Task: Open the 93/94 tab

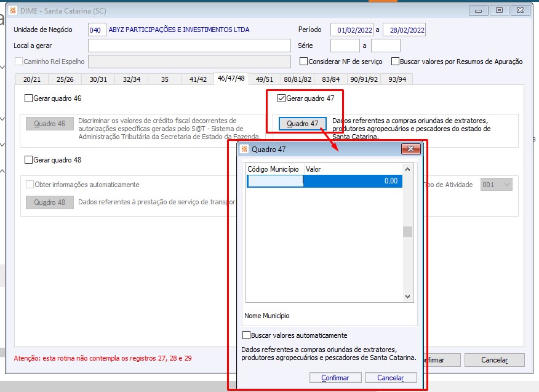Action: point(397,79)
